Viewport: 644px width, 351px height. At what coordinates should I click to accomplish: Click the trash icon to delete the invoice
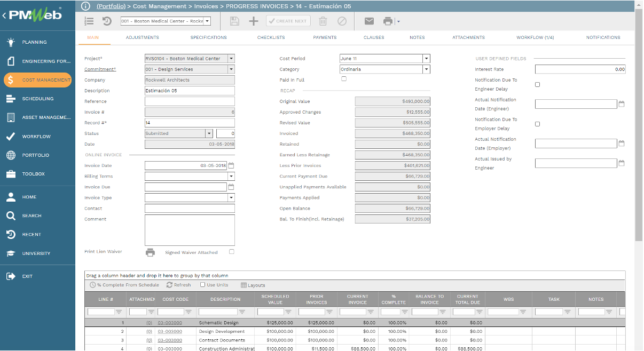pyautogui.click(x=324, y=21)
